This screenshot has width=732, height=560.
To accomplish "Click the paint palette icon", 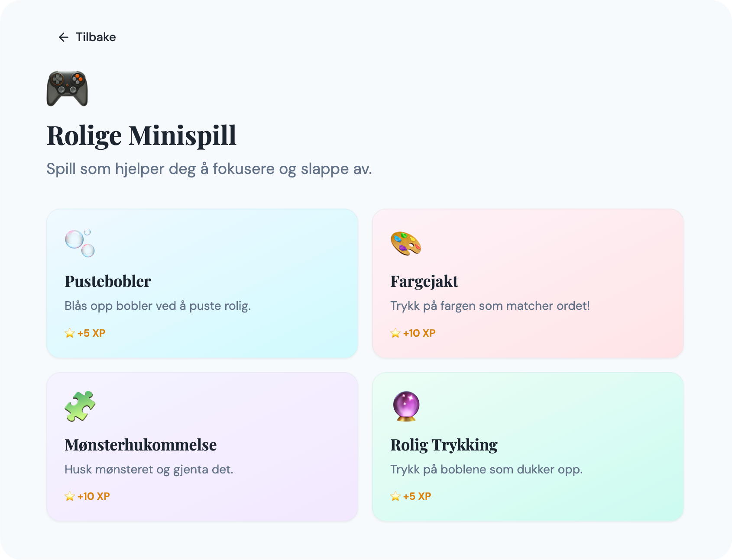I will 406,243.
